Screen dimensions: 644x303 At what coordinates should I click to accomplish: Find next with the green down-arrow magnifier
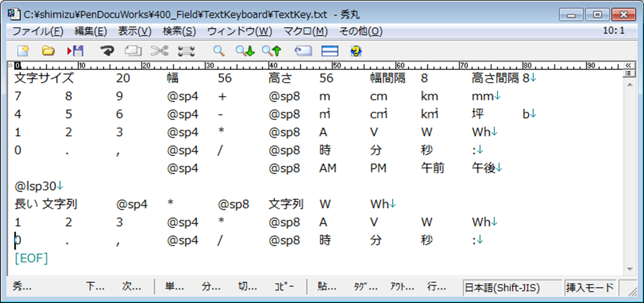(x=244, y=51)
